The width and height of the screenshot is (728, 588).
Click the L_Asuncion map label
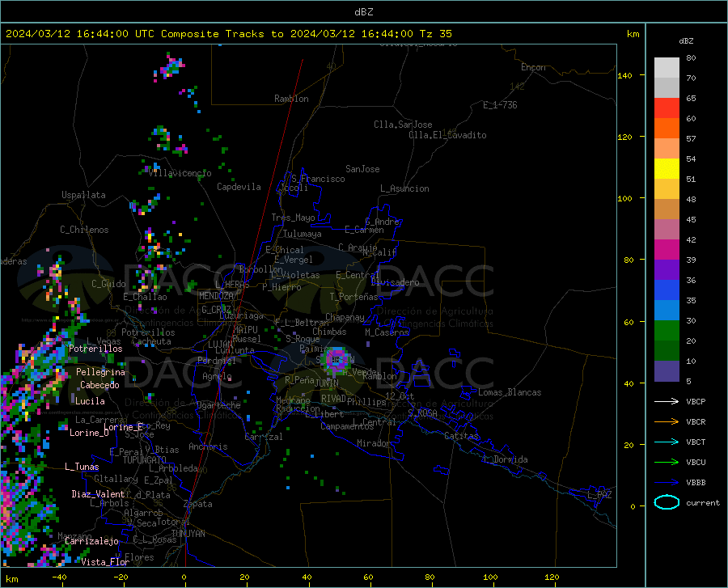[x=404, y=188]
